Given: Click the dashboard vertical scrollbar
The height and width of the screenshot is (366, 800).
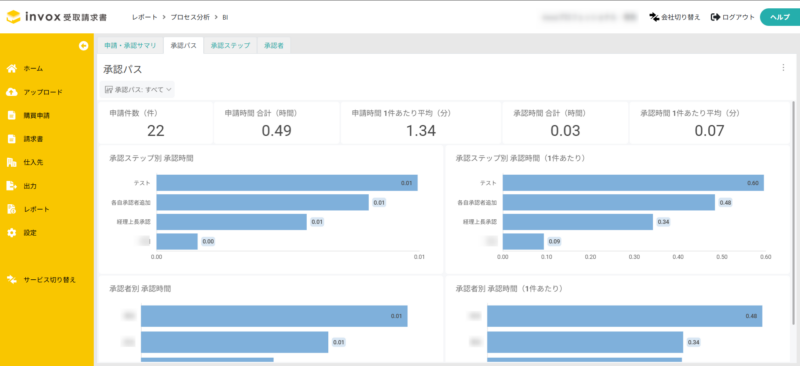Looking at the screenshot, I should point(793,212).
